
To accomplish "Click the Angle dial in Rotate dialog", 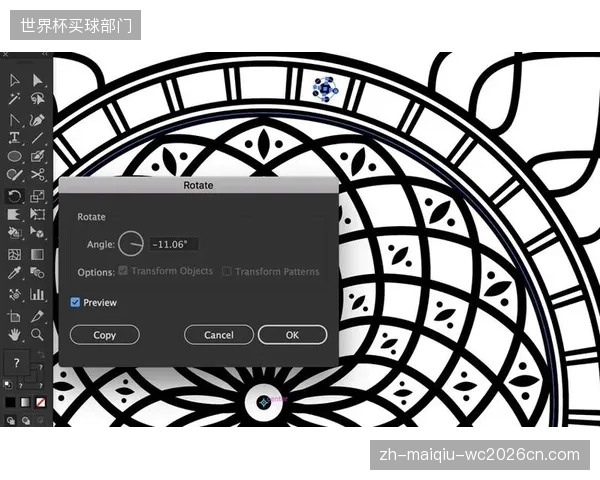I will [131, 243].
